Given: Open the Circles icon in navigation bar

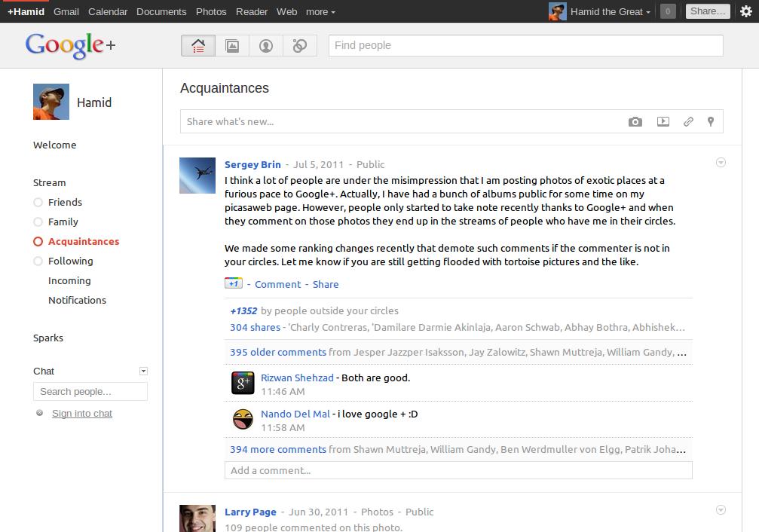Looking at the screenshot, I should pos(300,46).
